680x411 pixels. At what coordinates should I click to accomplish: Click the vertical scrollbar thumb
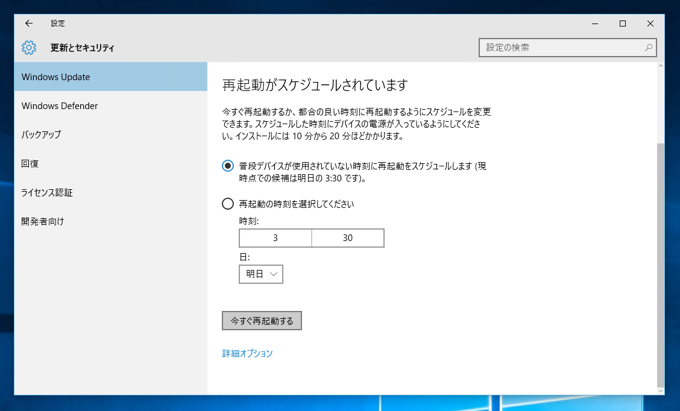660,264
